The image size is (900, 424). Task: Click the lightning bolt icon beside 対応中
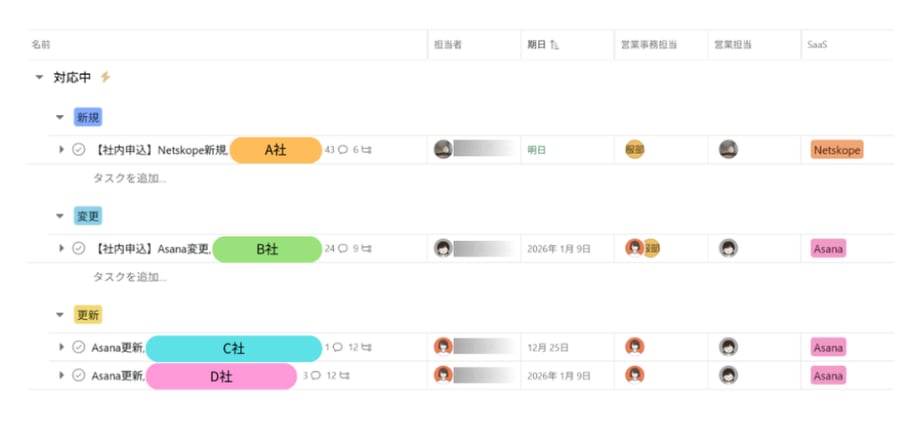pyautogui.click(x=106, y=77)
